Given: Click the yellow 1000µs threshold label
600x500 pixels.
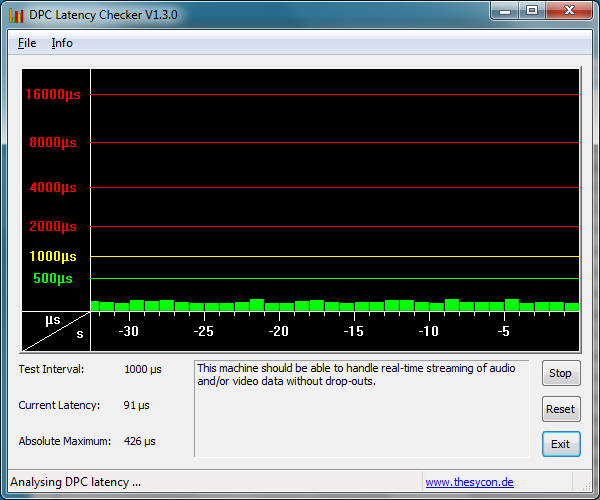Looking at the screenshot, I should click(53, 257).
